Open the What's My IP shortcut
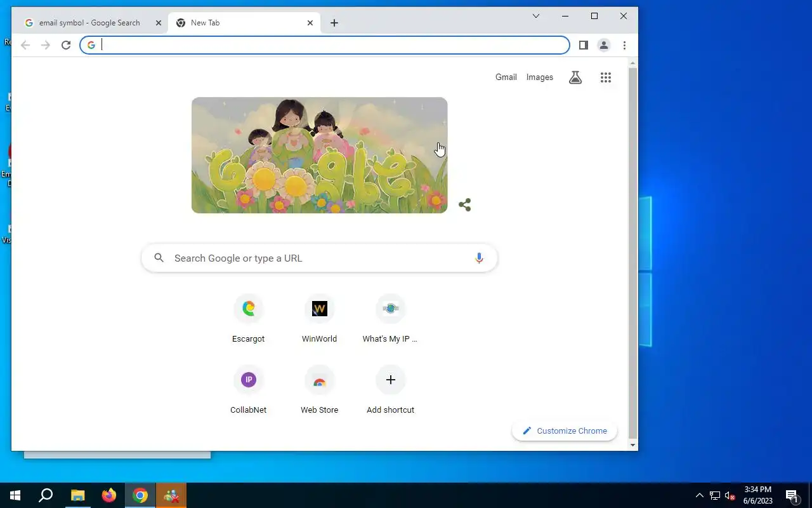Image resolution: width=812 pixels, height=508 pixels. pos(390,319)
